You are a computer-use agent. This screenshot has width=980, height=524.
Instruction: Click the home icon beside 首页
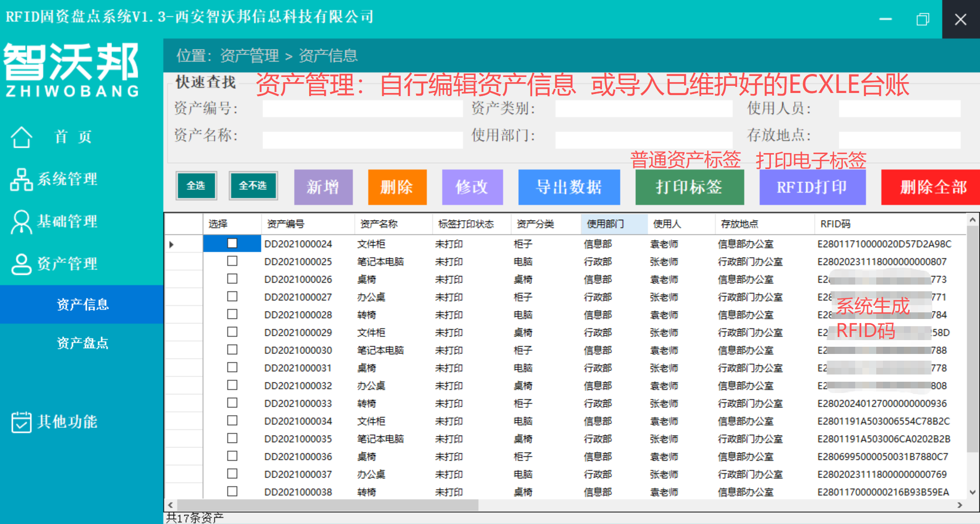[22, 137]
